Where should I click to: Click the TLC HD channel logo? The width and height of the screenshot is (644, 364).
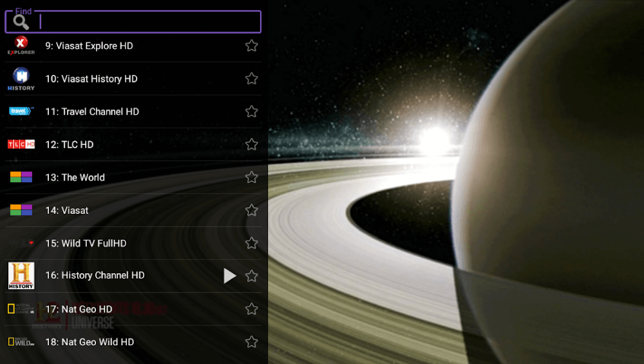pyautogui.click(x=21, y=144)
